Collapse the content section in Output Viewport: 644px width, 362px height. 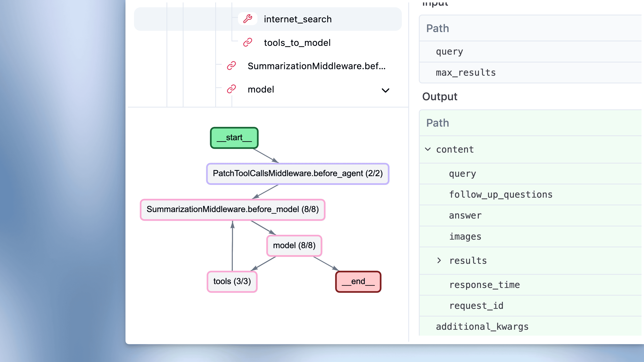(x=428, y=149)
